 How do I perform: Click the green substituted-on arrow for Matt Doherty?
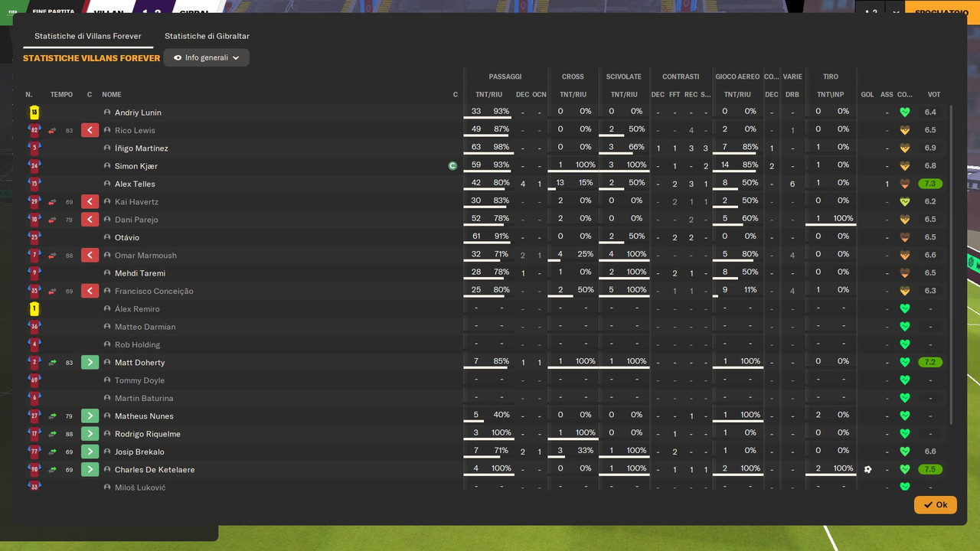(x=90, y=362)
